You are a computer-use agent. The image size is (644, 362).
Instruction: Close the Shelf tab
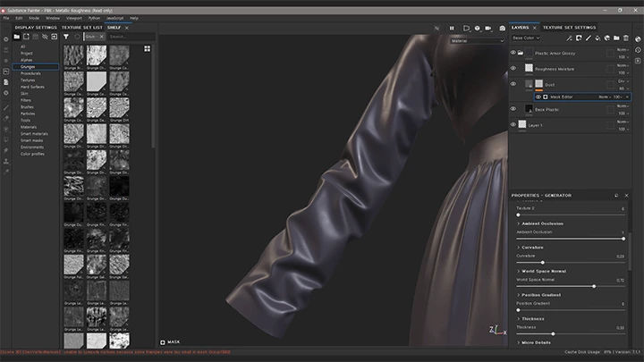click(127, 28)
